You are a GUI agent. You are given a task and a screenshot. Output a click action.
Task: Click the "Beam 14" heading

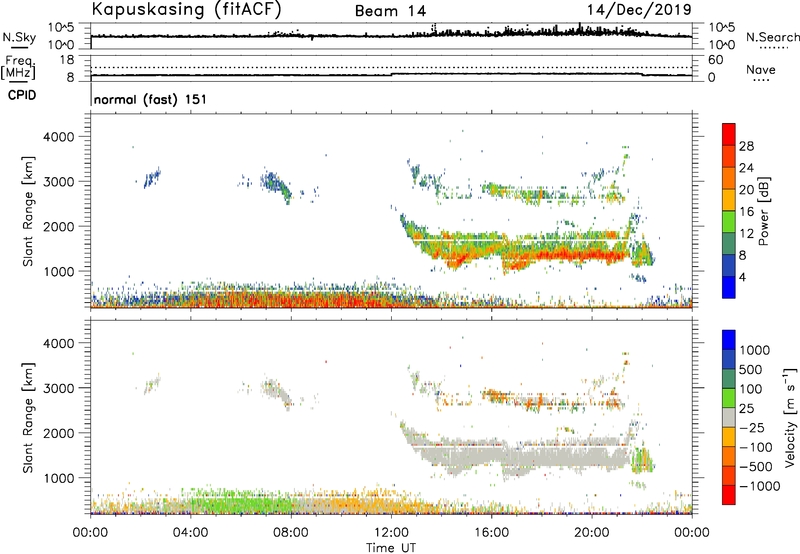pyautogui.click(x=390, y=11)
